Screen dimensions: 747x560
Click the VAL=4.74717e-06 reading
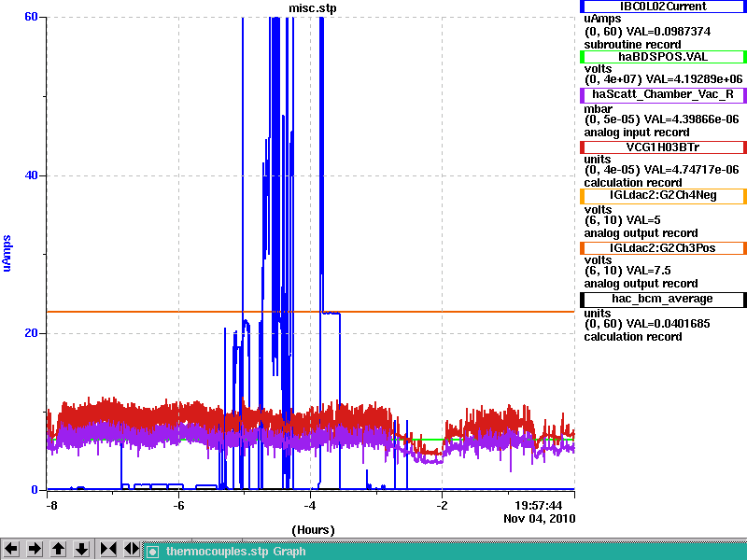pos(691,170)
